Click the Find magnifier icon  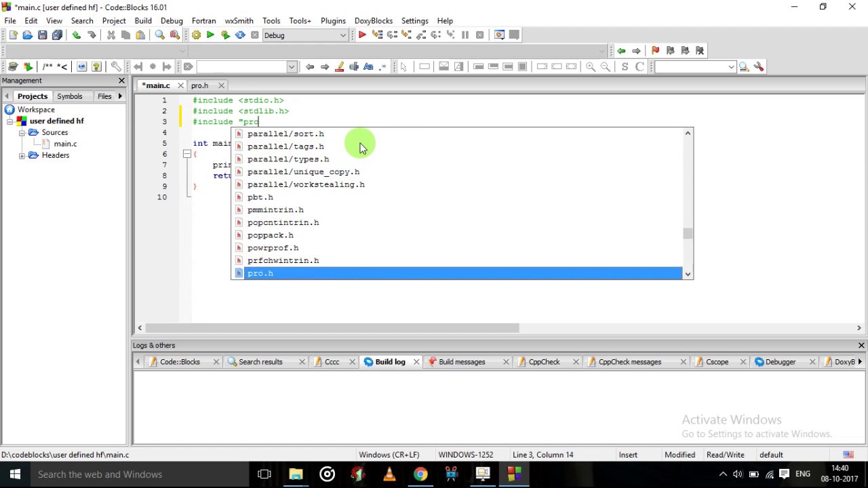(160, 35)
